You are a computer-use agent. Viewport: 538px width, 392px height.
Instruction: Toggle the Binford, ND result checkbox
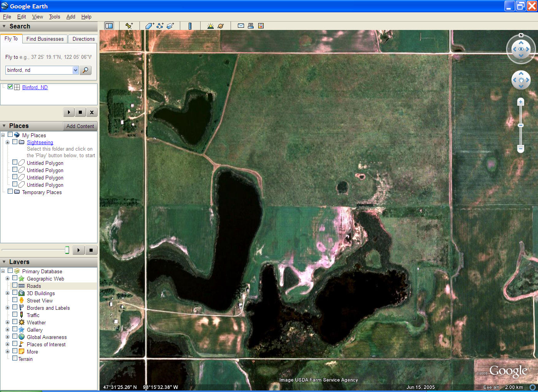(x=10, y=87)
